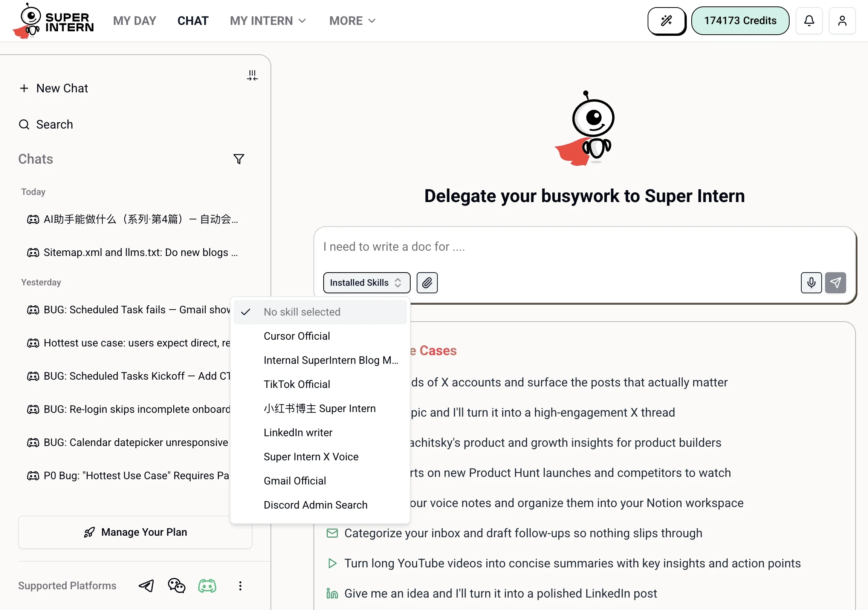Image resolution: width=868 pixels, height=610 pixels.
Task: Click the Search magnifier icon
Action: click(24, 124)
